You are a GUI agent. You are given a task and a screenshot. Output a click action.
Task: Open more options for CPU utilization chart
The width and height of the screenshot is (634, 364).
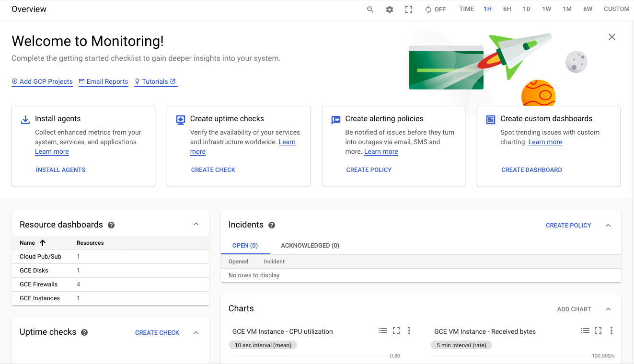point(409,330)
